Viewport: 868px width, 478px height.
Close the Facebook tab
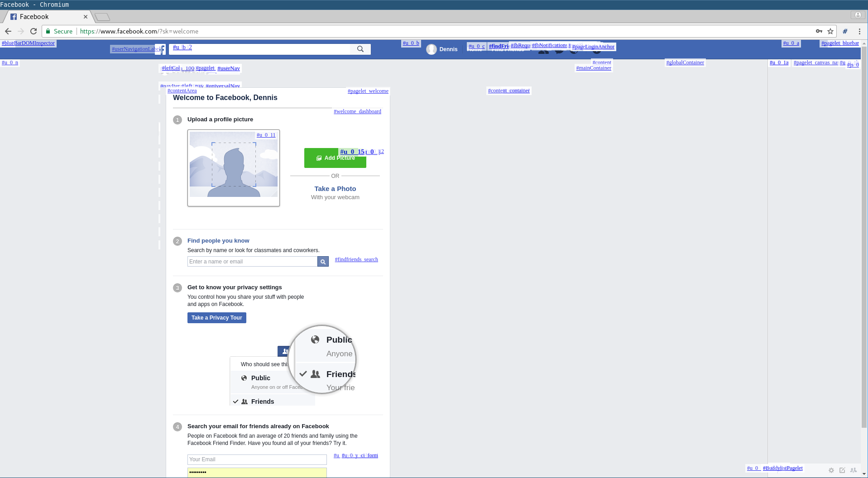tap(86, 17)
